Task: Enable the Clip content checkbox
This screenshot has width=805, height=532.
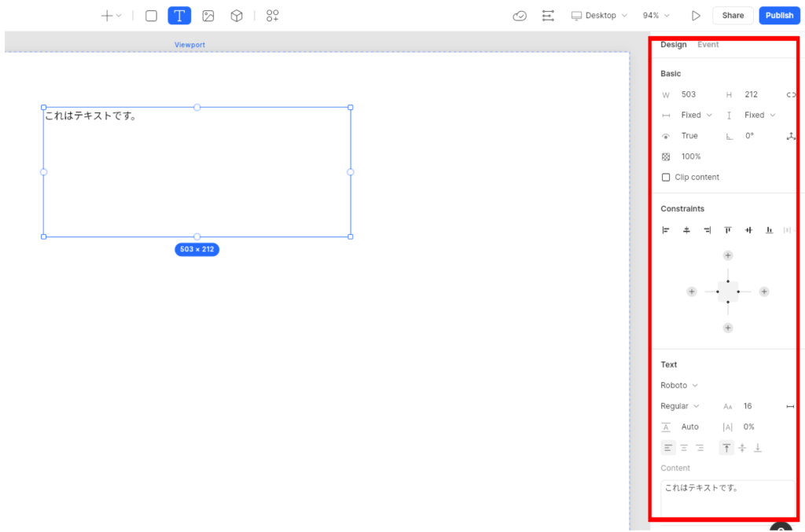Action: pyautogui.click(x=666, y=178)
